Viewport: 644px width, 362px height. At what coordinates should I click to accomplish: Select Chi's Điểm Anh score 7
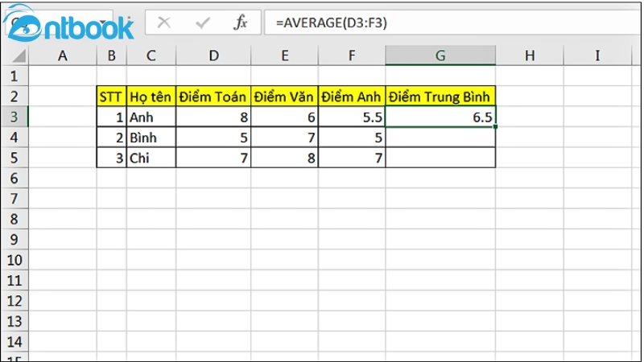(x=352, y=158)
